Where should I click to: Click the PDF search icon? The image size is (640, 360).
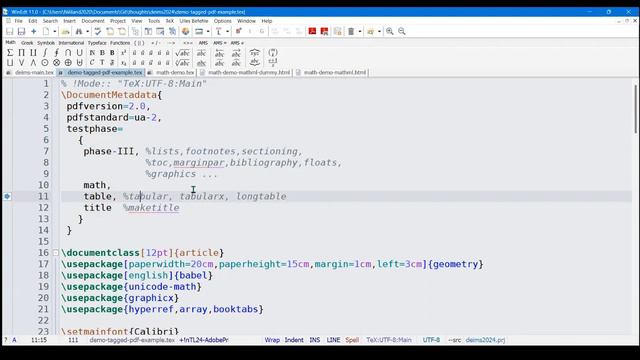[324, 31]
